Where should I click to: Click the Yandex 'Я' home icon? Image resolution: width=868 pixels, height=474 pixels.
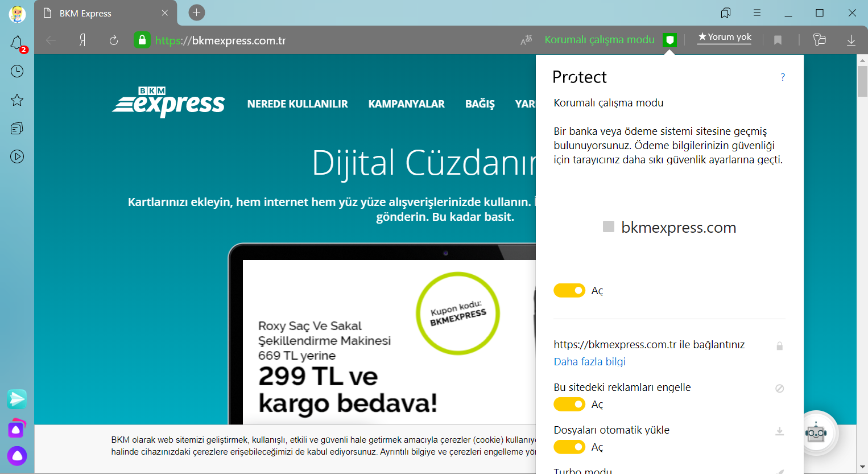pos(82,40)
